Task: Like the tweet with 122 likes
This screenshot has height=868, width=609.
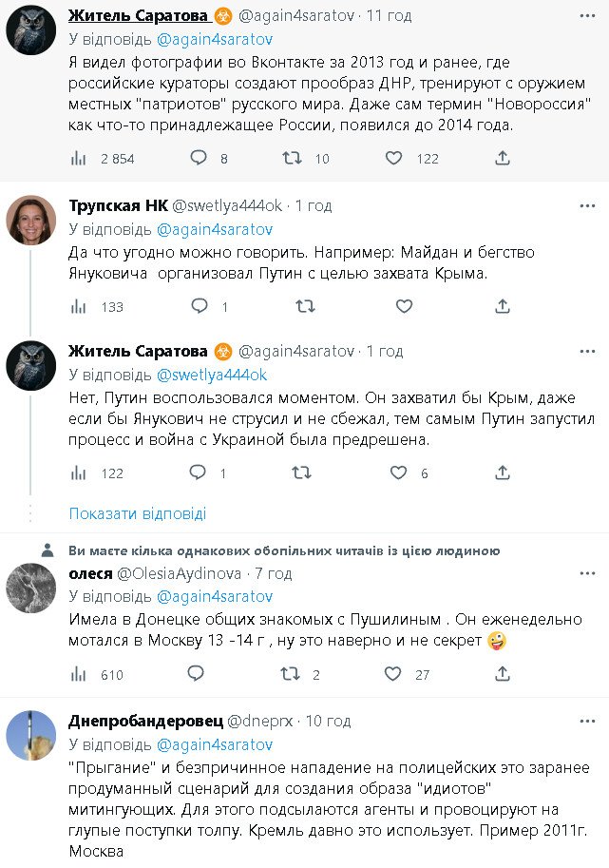Action: coord(394,158)
